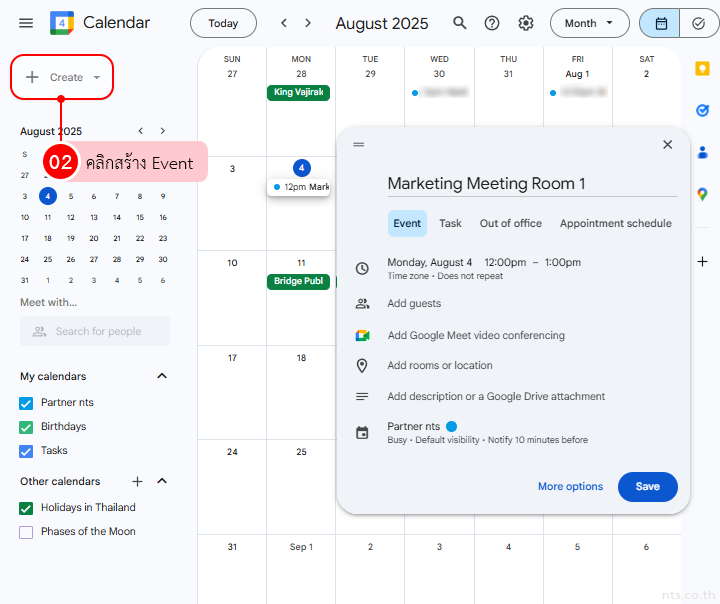Click the guests people icon
Screen dimensions: 720x604
tap(362, 304)
